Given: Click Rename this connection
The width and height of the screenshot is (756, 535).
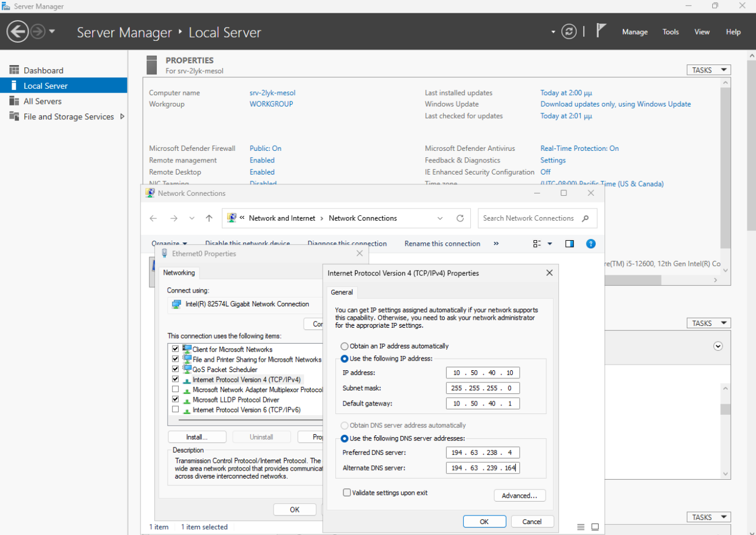Looking at the screenshot, I should (x=443, y=244).
